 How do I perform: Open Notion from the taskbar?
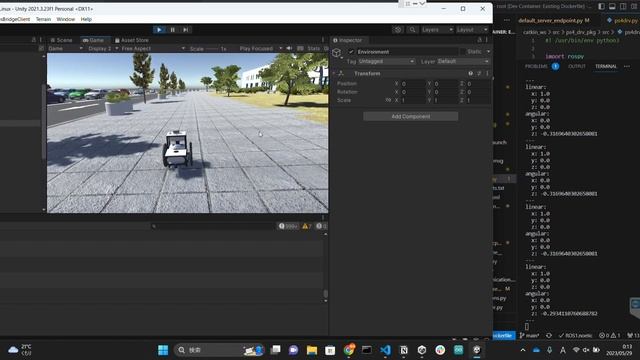pos(404,350)
